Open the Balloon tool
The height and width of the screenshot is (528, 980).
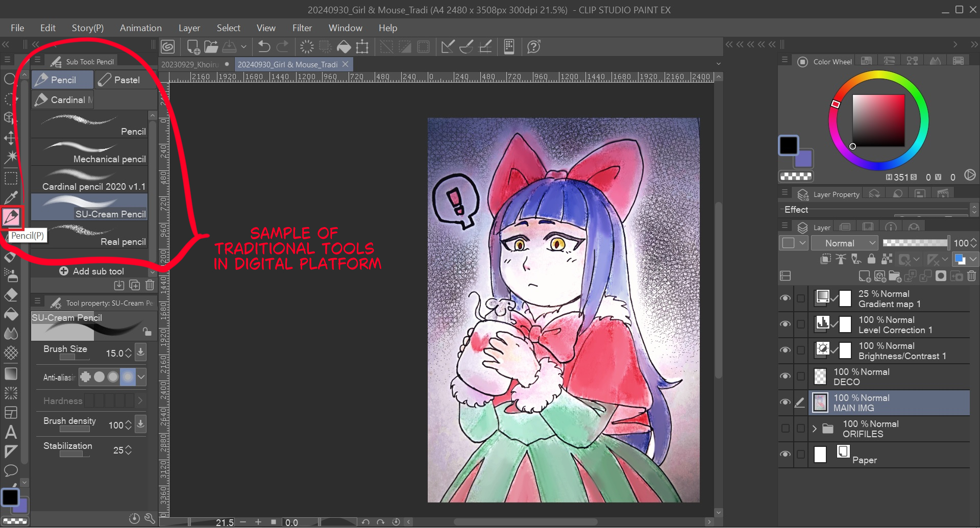click(10, 470)
